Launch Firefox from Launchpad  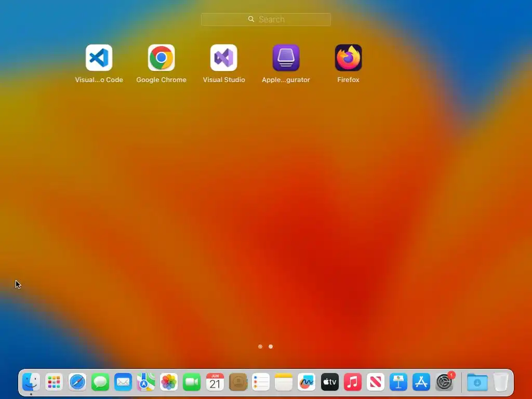[x=349, y=58]
